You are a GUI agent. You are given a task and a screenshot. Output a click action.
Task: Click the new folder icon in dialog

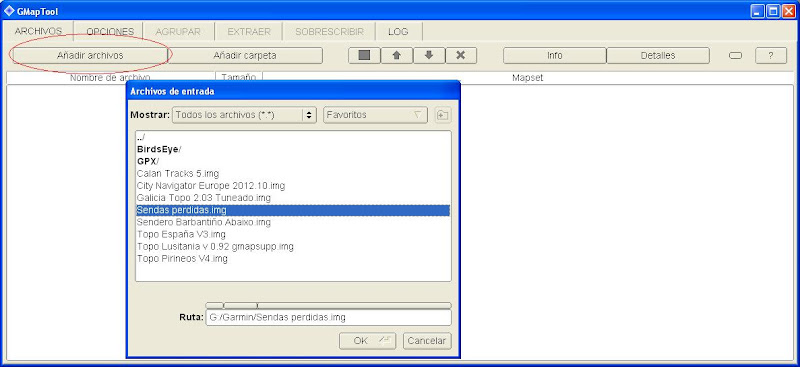tap(442, 115)
